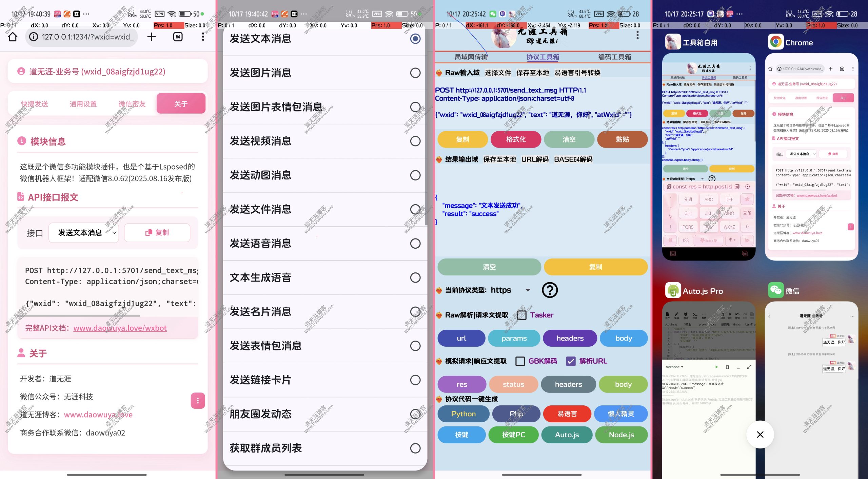Screen dimensions: 868x479
Task: Open toolbox app three-dot menu
Action: (x=637, y=35)
